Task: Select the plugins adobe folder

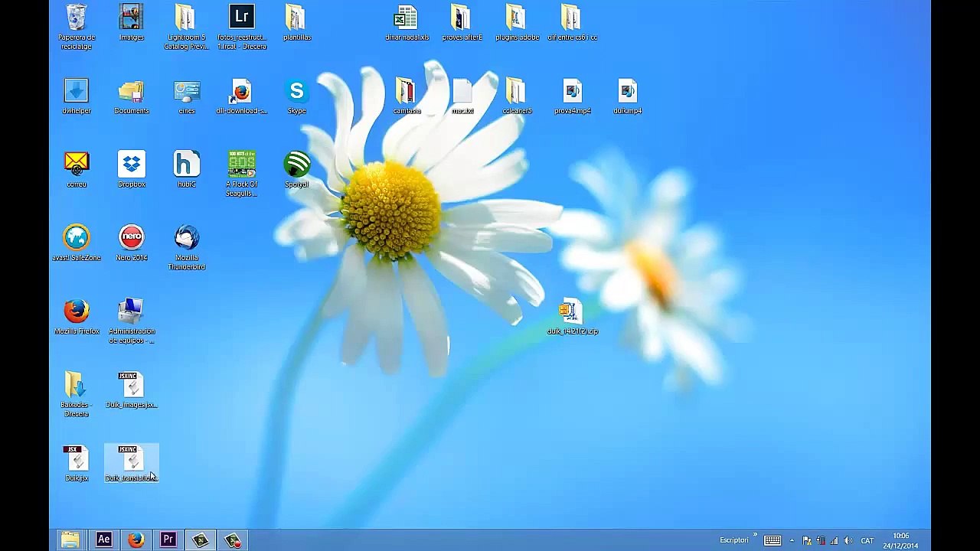Action: tap(517, 22)
